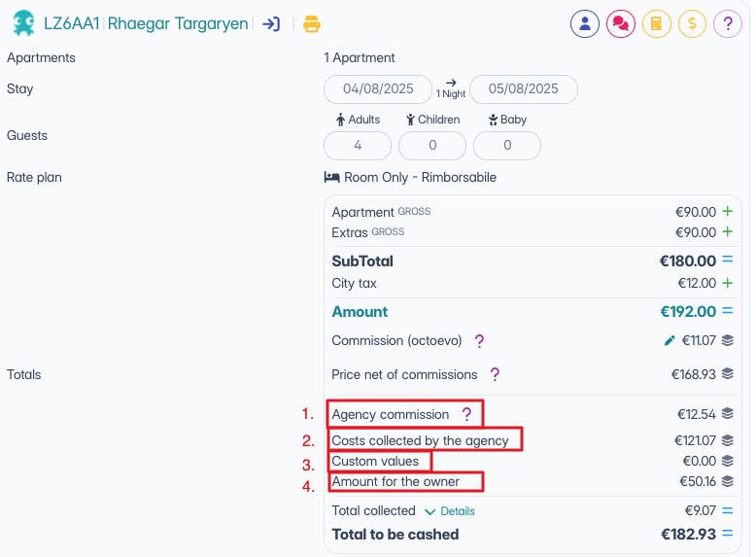Click the octopus logo icon

pyautogui.click(x=23, y=23)
